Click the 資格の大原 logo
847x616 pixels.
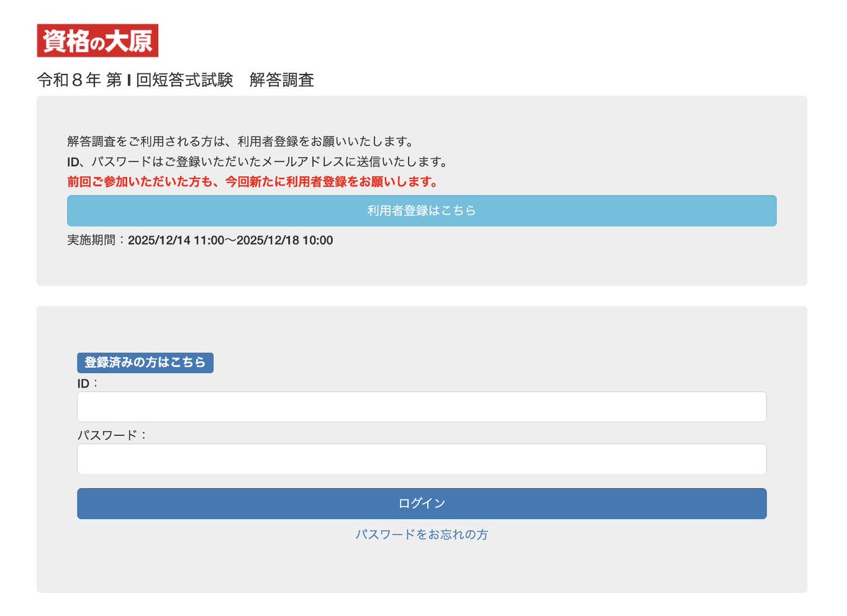pos(97,40)
